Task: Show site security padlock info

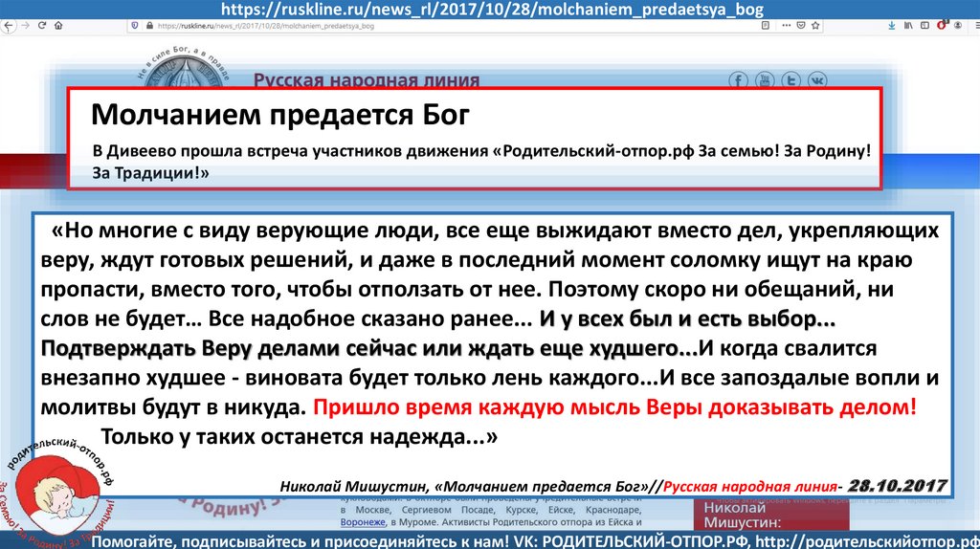Action: [x=149, y=26]
